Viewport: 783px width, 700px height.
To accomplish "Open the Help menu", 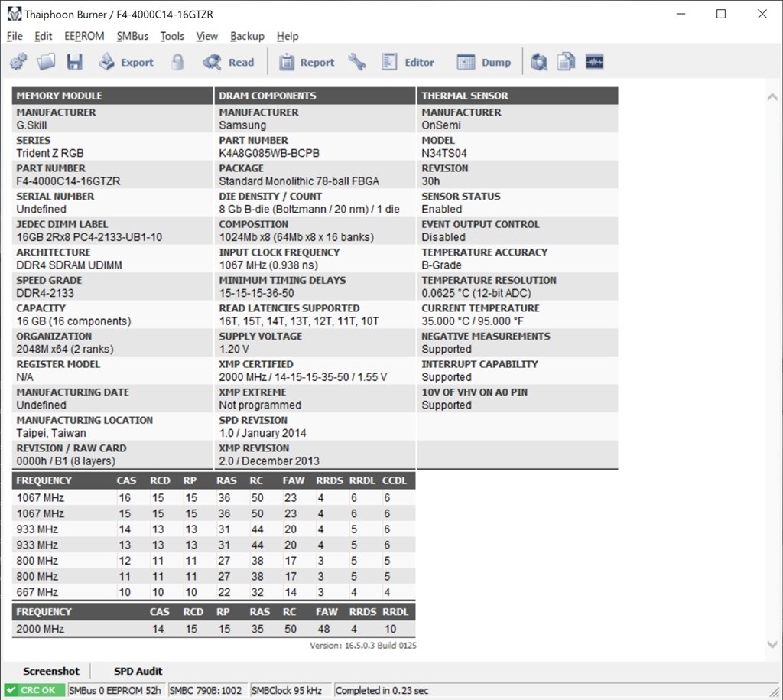I will click(x=288, y=36).
